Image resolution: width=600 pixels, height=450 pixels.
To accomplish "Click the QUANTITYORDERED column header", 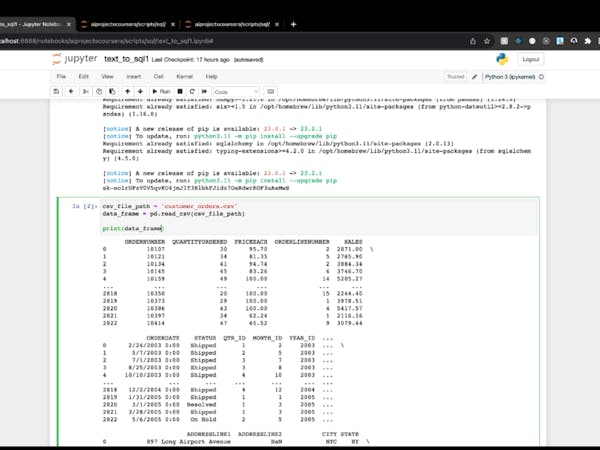I will (199, 242).
